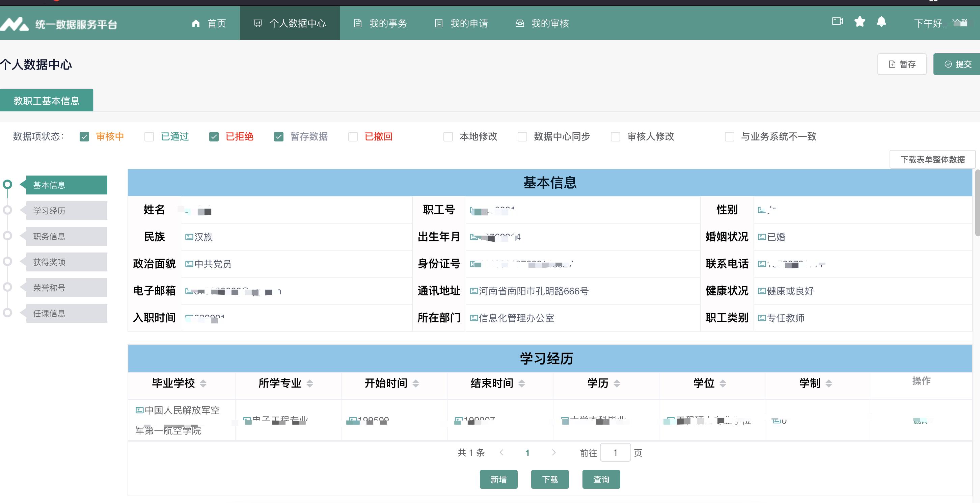
Task: Click edit icon next to 汉族
Action: tap(189, 237)
